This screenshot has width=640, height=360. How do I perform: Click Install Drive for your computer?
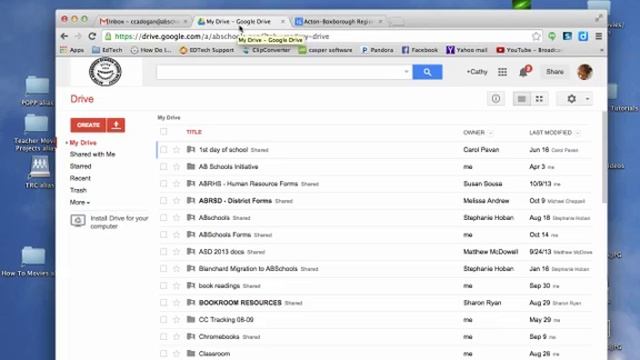[119, 222]
